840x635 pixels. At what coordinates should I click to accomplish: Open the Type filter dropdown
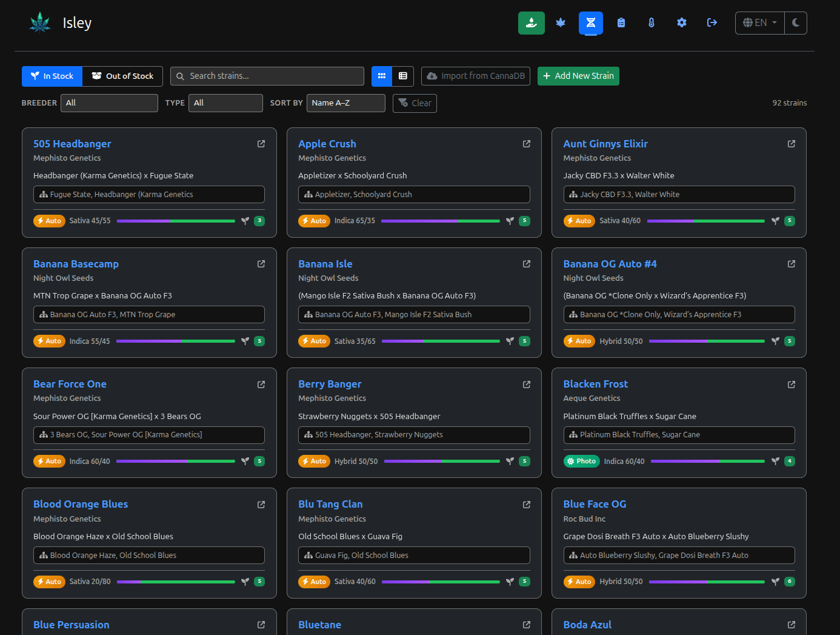(x=225, y=103)
